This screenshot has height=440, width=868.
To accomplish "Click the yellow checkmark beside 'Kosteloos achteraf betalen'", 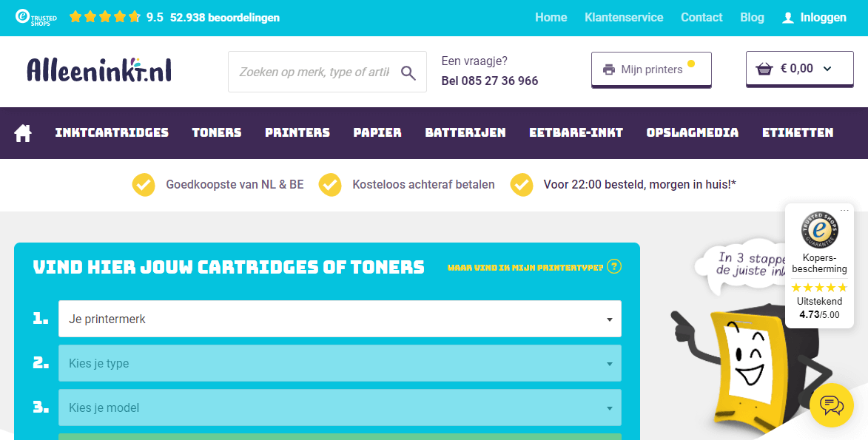I will (330, 185).
